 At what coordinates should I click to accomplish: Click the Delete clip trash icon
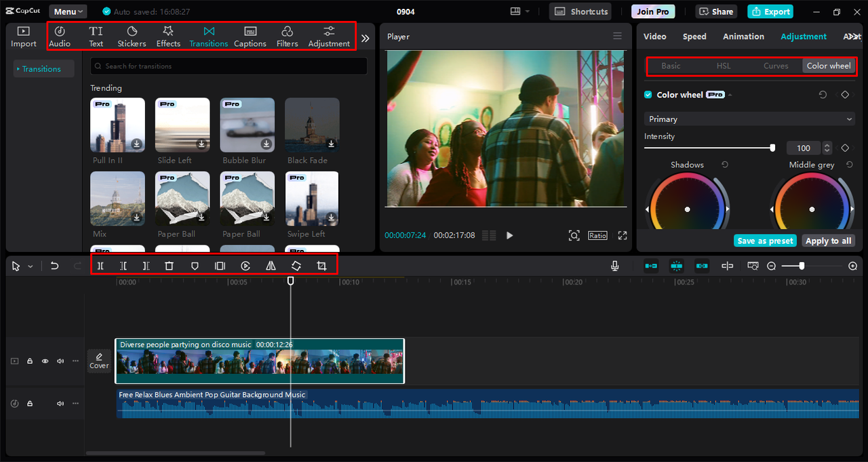click(x=170, y=266)
